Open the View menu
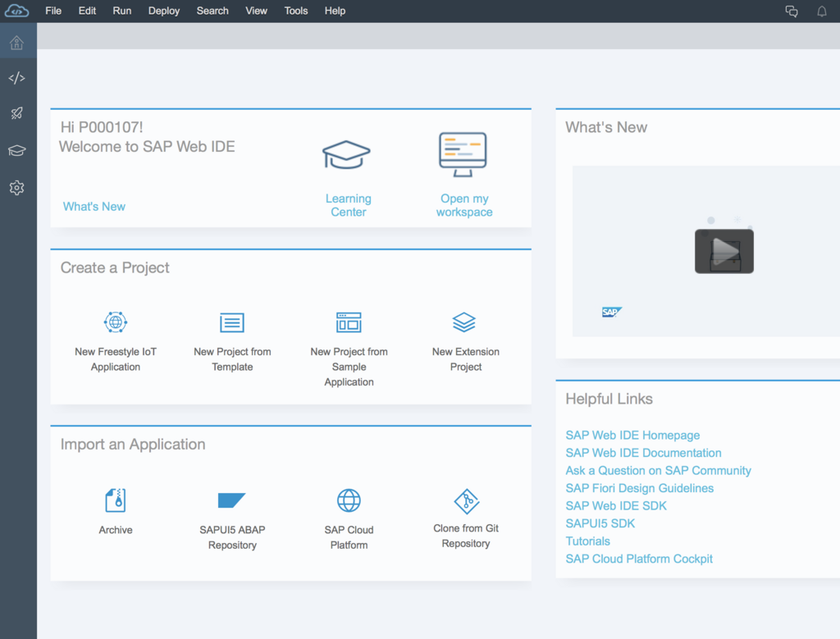840x639 pixels. pos(256,11)
